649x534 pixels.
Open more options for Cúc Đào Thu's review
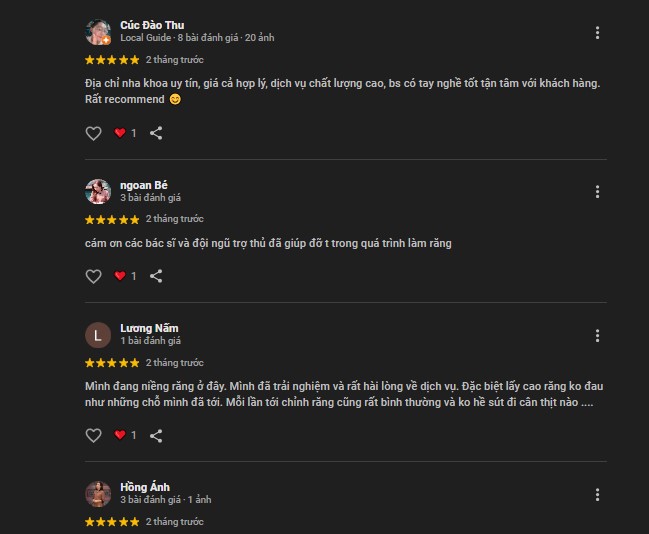pyautogui.click(x=597, y=33)
